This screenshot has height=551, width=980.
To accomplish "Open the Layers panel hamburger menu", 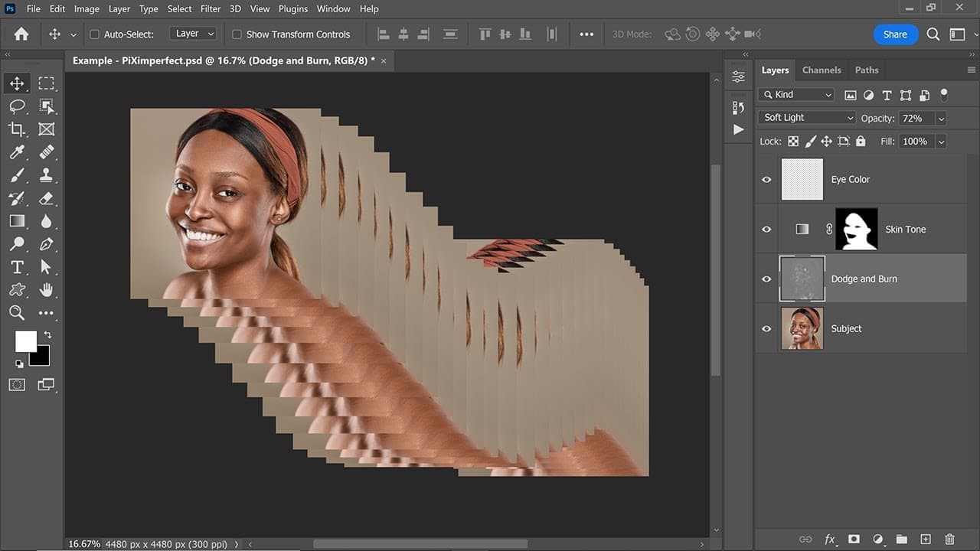I will (972, 70).
